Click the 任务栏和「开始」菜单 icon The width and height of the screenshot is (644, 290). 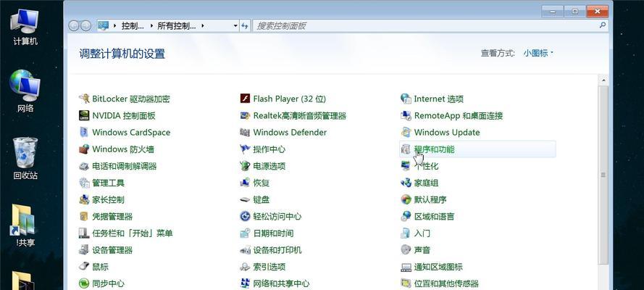click(x=84, y=233)
